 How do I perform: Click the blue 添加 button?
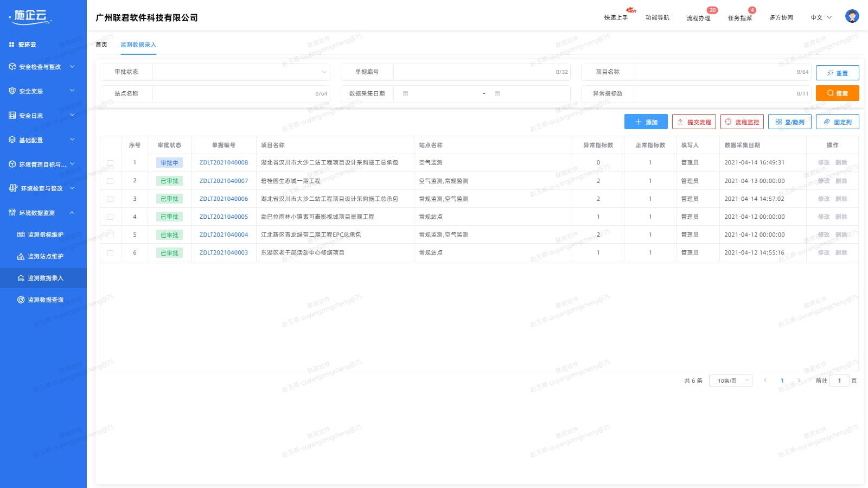[646, 122]
